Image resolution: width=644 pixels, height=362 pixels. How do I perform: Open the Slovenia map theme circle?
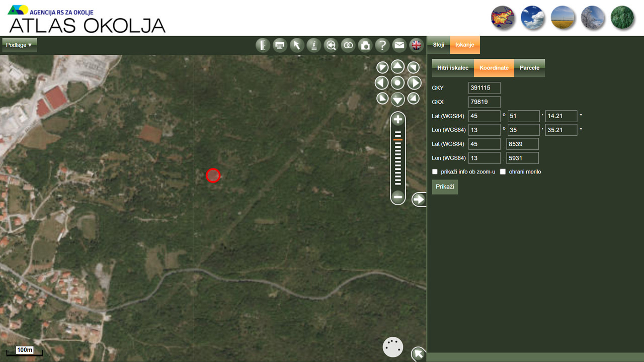503,18
